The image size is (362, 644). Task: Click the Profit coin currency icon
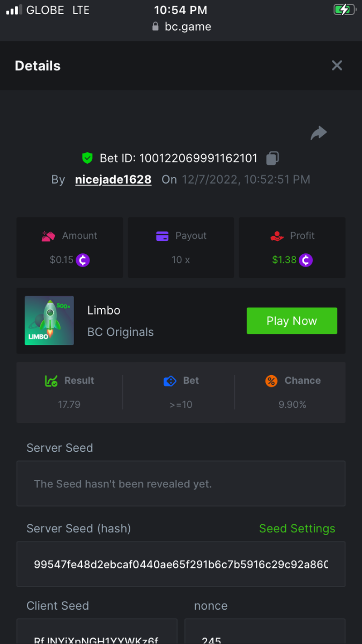(x=306, y=260)
